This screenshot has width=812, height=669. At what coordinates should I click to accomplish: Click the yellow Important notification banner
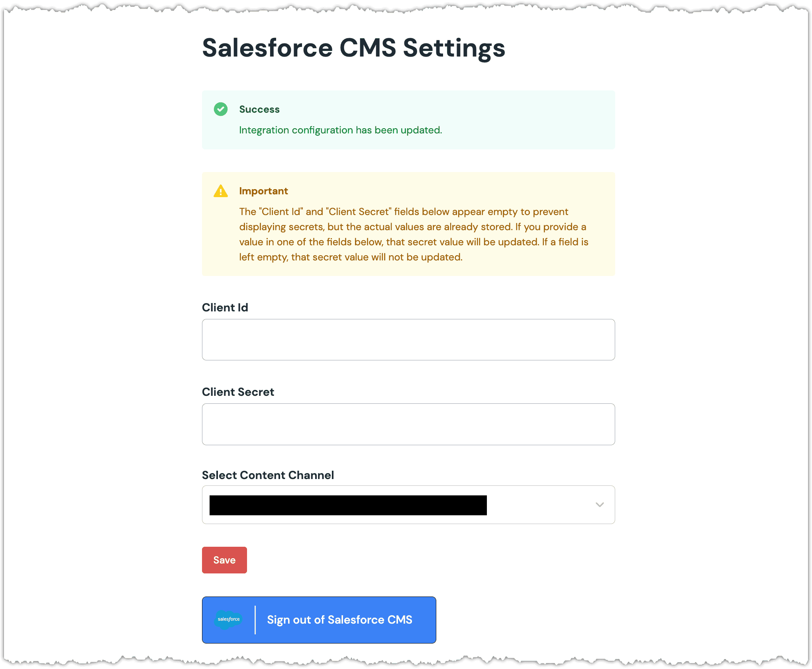[x=408, y=224]
